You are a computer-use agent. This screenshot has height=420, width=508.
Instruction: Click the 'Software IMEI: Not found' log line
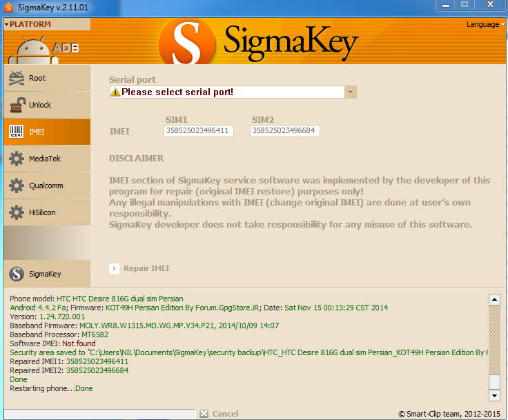tap(52, 343)
